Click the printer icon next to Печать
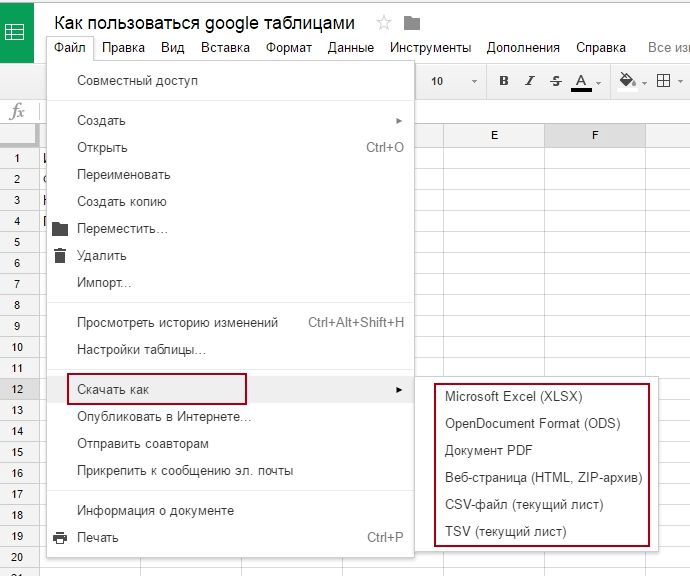The width and height of the screenshot is (690, 576). (x=60, y=538)
